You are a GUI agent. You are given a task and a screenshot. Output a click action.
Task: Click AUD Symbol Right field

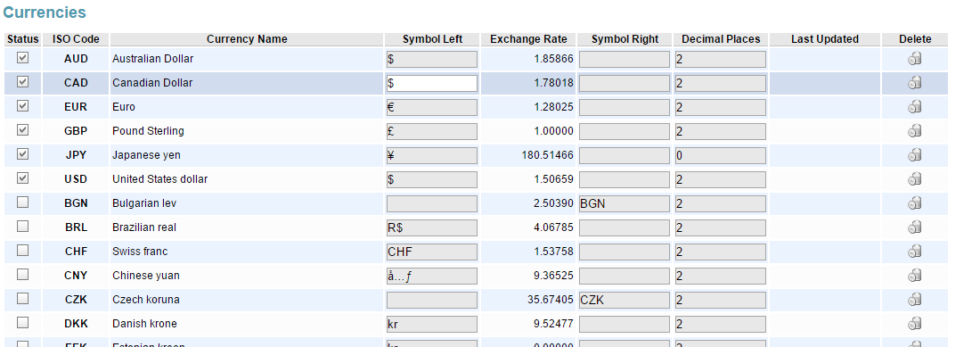(625, 60)
